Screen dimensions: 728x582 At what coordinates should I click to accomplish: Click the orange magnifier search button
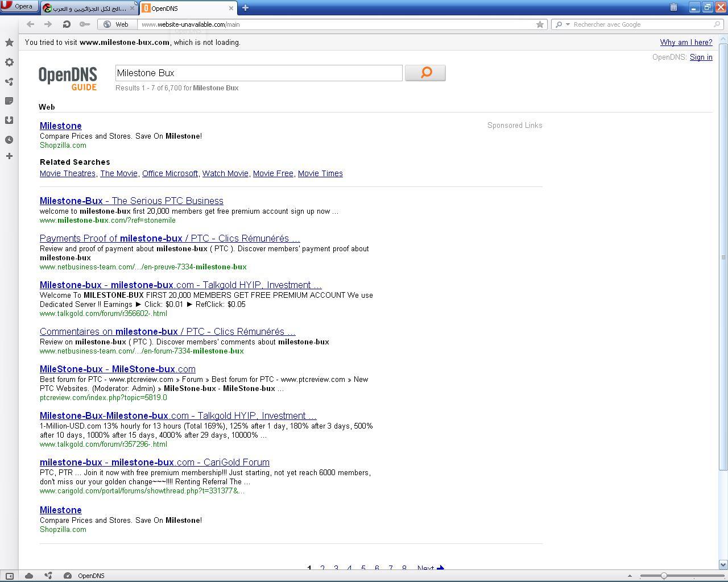[x=425, y=73]
